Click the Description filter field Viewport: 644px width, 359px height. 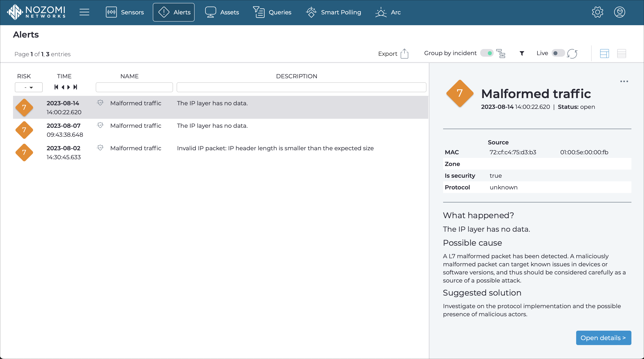pyautogui.click(x=301, y=87)
